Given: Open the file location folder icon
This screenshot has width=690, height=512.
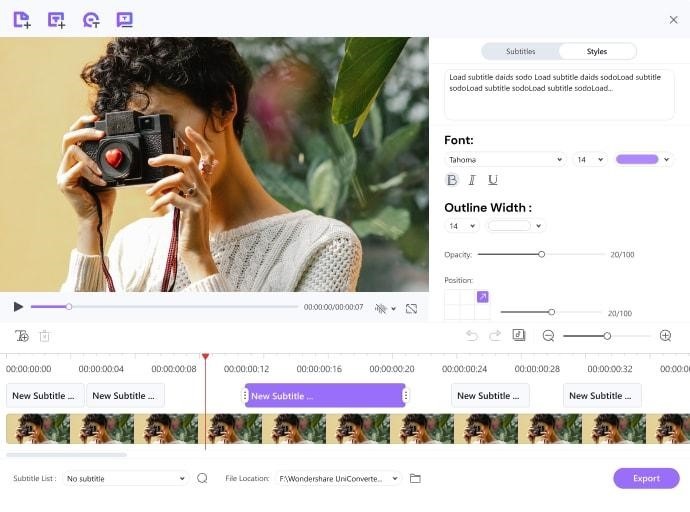Looking at the screenshot, I should (x=415, y=478).
